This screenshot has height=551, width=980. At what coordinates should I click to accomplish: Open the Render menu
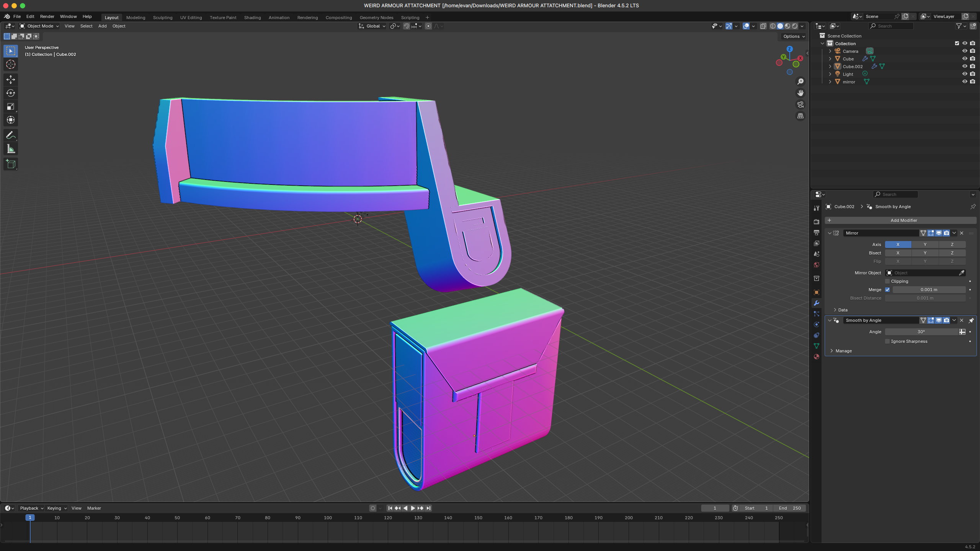tap(47, 16)
